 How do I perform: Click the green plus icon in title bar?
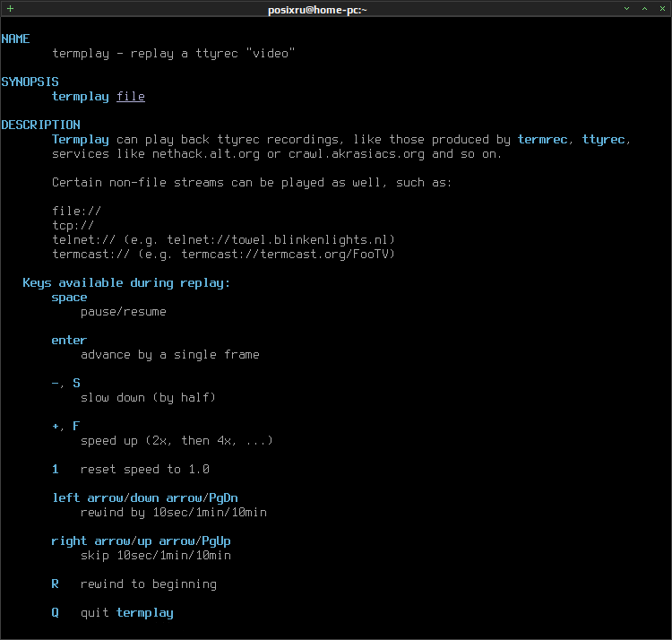[10, 9]
